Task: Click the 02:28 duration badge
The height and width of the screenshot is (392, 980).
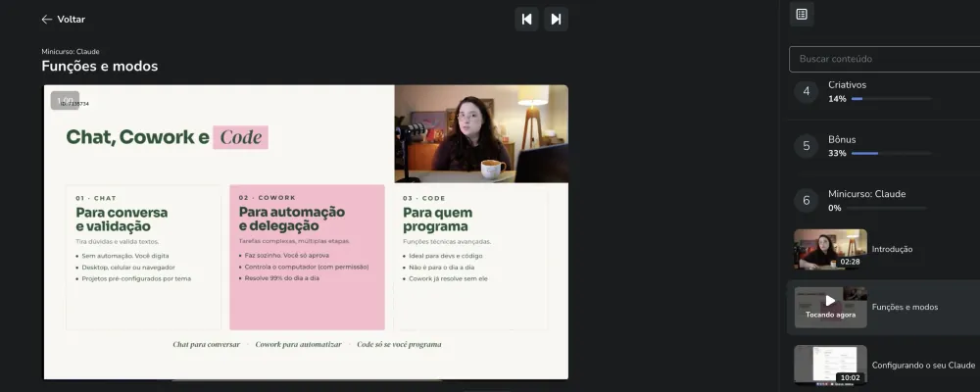Action: tap(850, 262)
